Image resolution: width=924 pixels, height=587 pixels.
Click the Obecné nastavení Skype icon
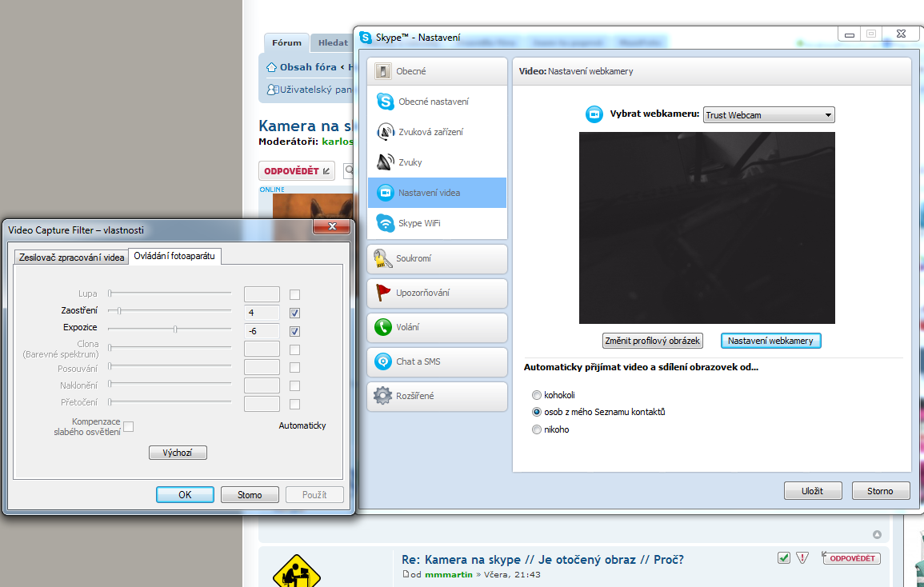point(386,102)
